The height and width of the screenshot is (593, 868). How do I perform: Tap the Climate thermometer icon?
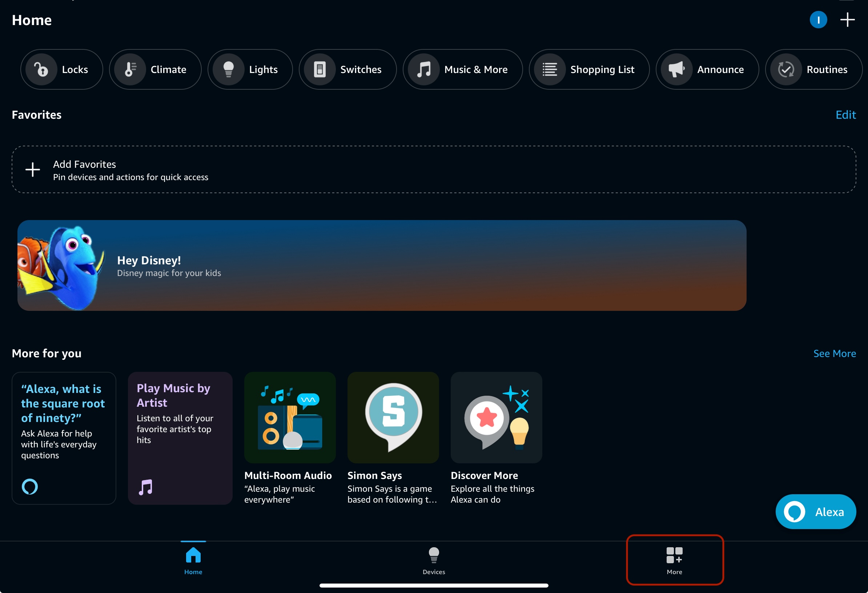pyautogui.click(x=130, y=69)
